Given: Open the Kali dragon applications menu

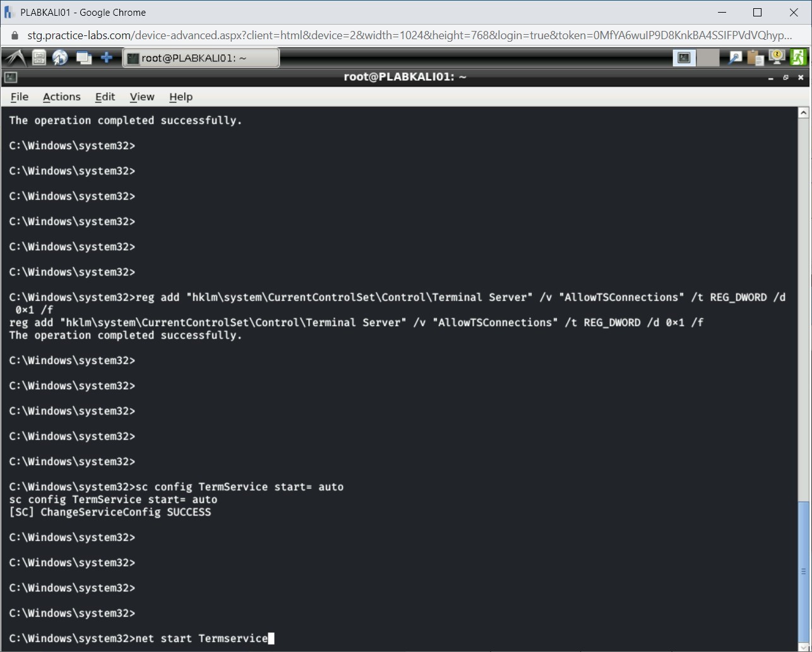Looking at the screenshot, I should pyautogui.click(x=15, y=57).
